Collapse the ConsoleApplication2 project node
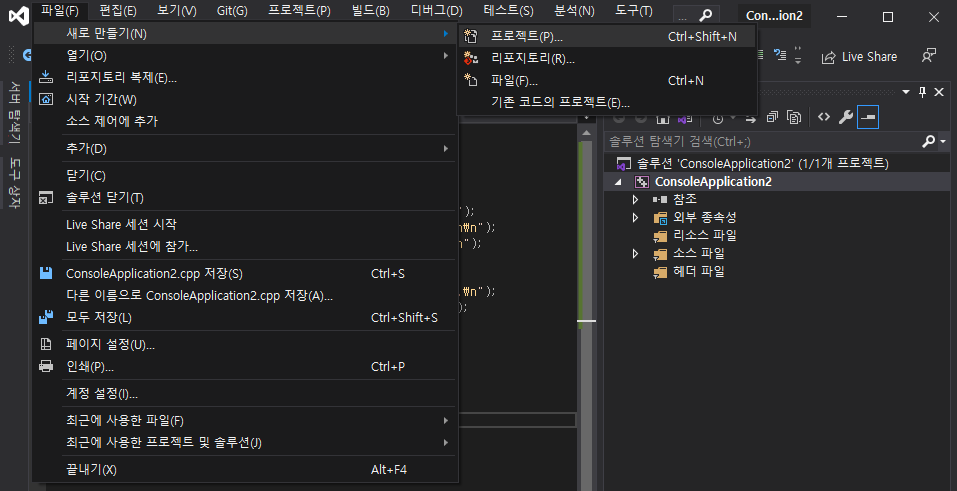The width and height of the screenshot is (957, 491). [618, 181]
